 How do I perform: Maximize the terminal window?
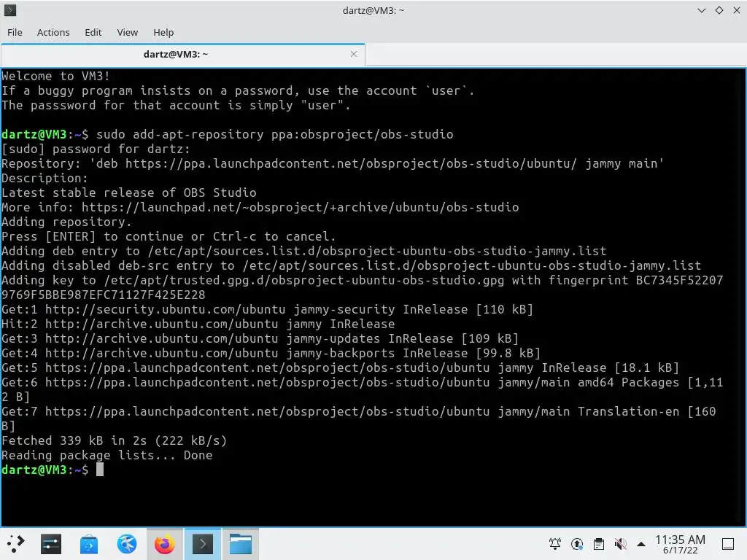(719, 10)
